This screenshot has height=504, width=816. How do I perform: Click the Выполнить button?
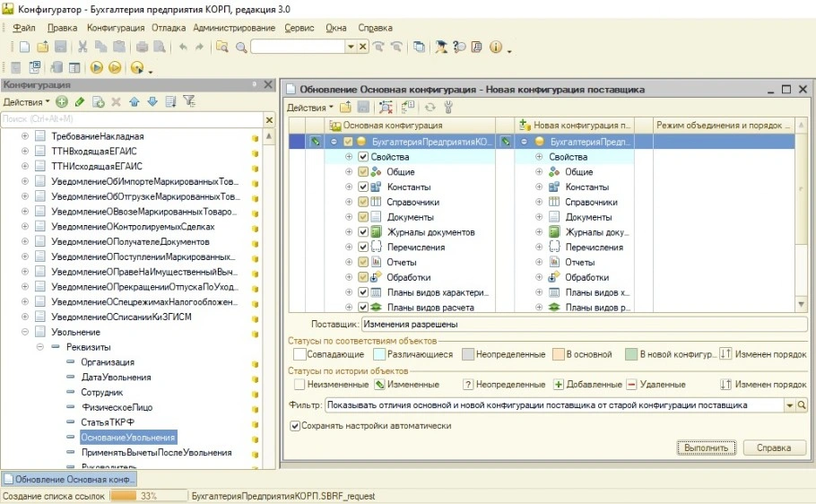(707, 448)
